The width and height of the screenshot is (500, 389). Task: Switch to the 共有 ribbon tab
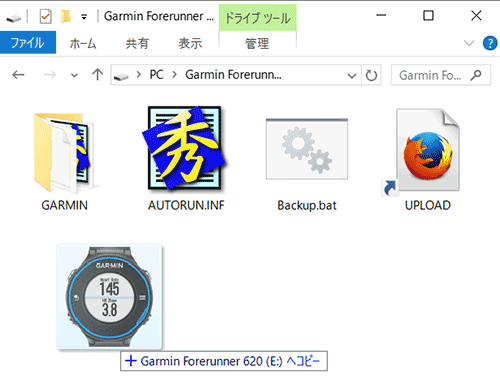pos(137,43)
